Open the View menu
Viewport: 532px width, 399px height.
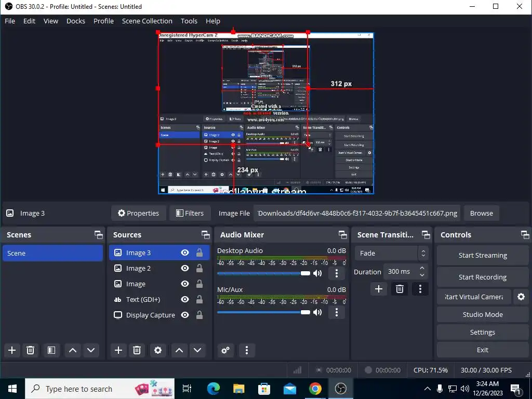click(x=51, y=21)
